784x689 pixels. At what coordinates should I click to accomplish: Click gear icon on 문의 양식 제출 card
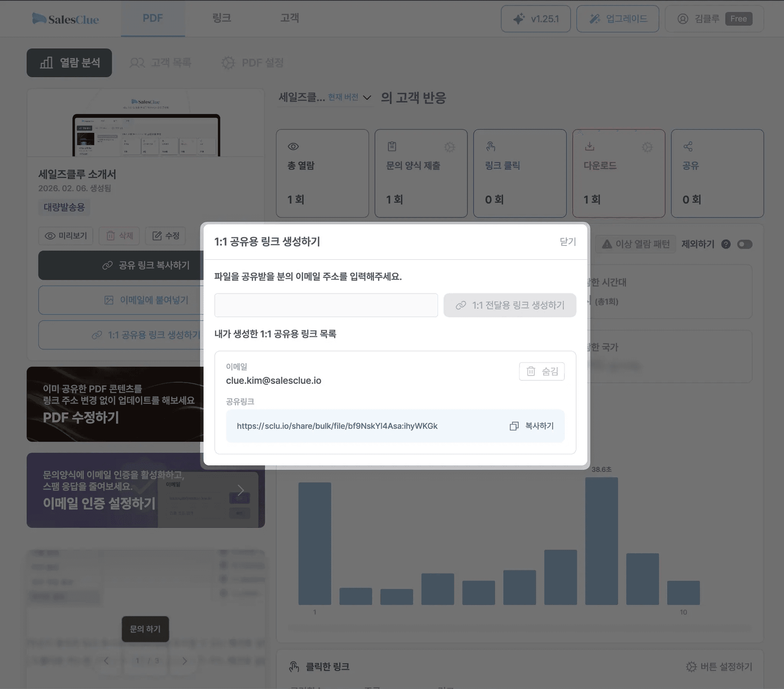[x=449, y=147]
